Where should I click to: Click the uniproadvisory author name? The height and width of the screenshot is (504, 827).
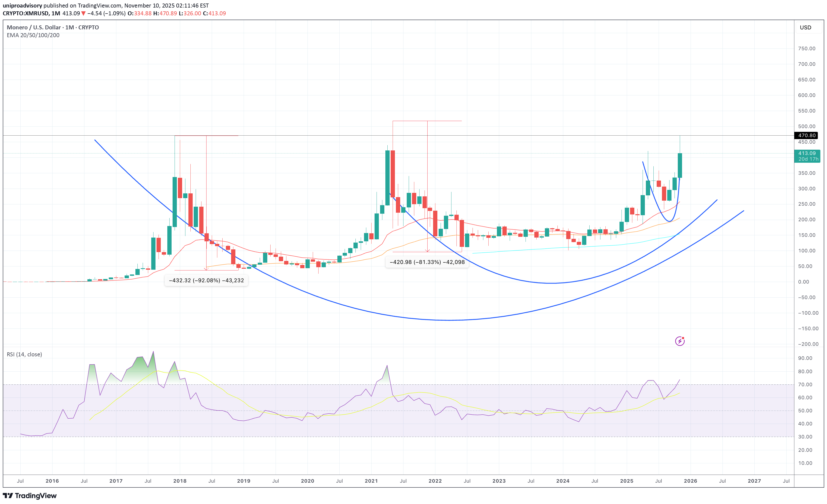pyautogui.click(x=22, y=5)
